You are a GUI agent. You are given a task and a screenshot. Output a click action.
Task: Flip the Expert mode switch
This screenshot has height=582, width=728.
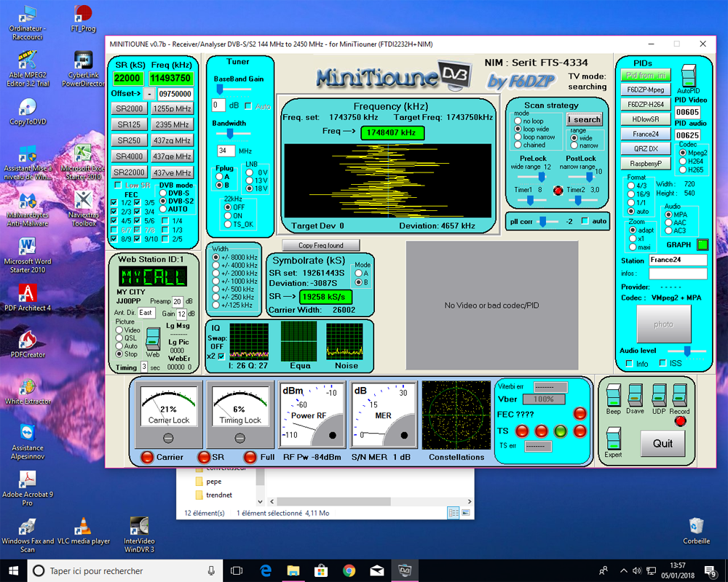[x=613, y=439]
